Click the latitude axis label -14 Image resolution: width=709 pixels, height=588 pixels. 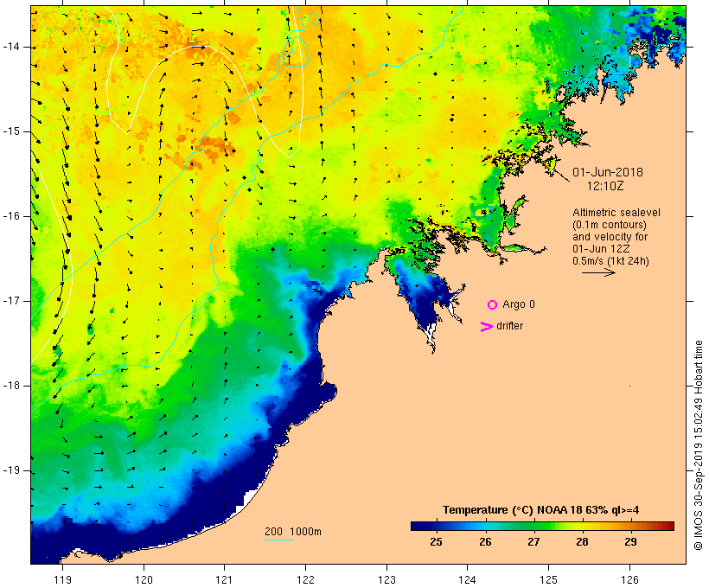pos(10,47)
